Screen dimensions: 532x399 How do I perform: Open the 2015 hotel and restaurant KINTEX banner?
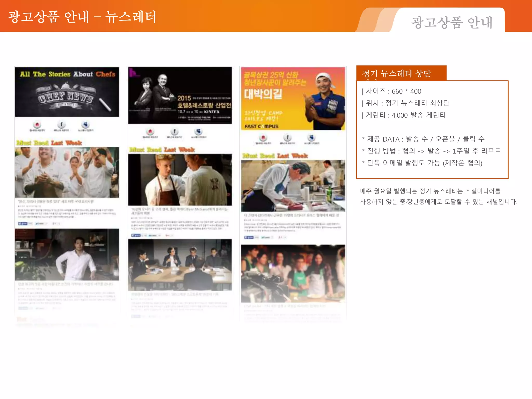pos(180,95)
